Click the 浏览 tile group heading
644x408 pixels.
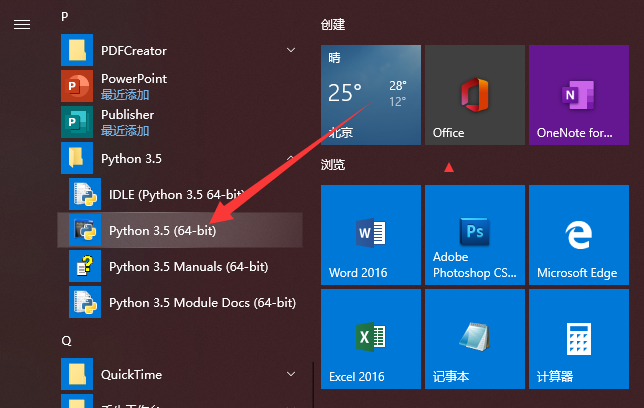333,165
